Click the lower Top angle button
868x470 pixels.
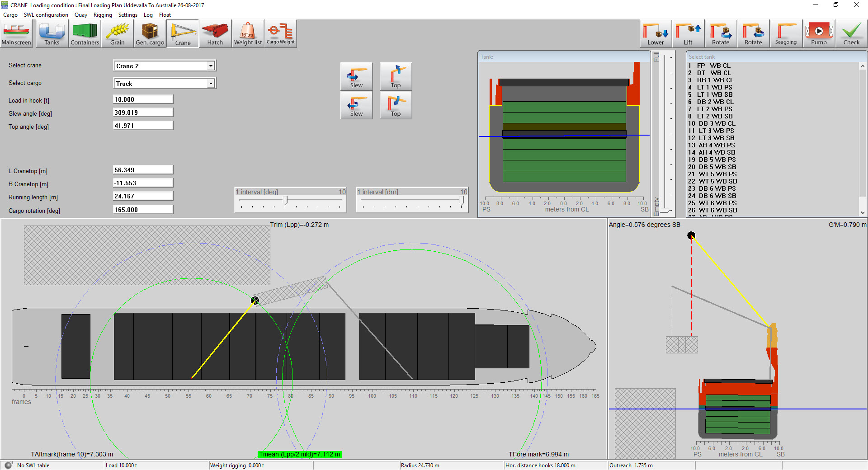396,105
